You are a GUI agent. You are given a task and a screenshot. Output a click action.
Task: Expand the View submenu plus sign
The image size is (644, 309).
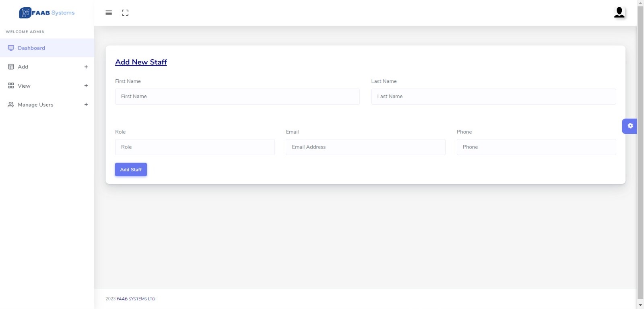pyautogui.click(x=86, y=86)
